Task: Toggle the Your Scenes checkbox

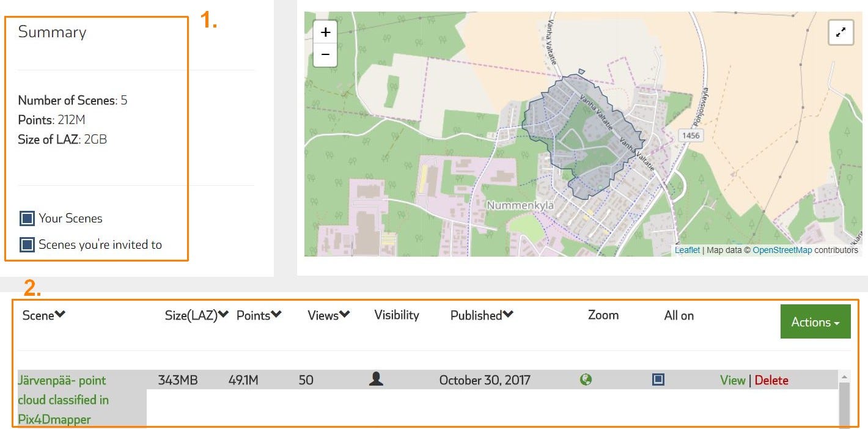Action: tap(27, 218)
